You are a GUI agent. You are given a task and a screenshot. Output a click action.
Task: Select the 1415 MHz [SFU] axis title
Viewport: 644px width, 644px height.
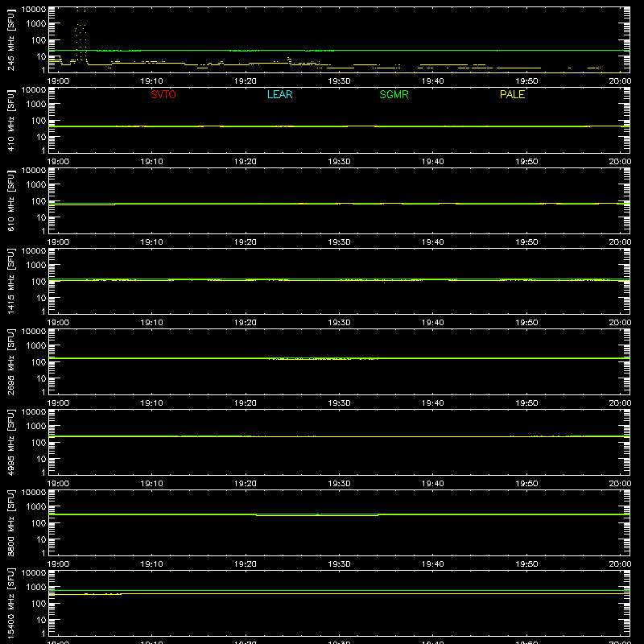coord(10,281)
